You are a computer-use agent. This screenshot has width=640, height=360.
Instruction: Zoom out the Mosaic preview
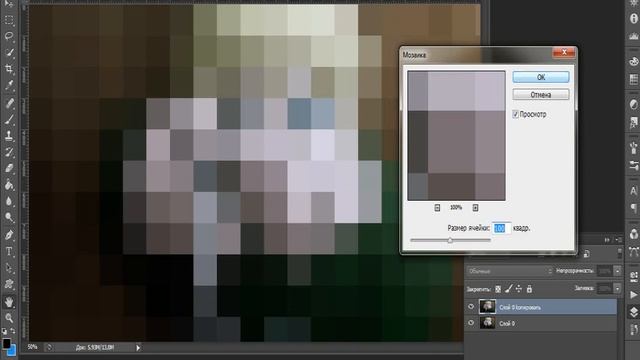pos(437,208)
